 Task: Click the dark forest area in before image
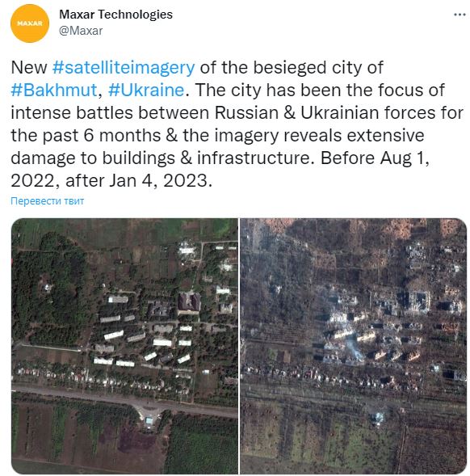[x=50, y=292]
